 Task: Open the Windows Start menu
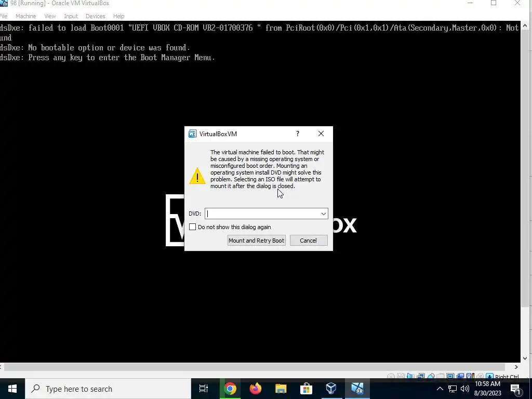click(x=12, y=389)
